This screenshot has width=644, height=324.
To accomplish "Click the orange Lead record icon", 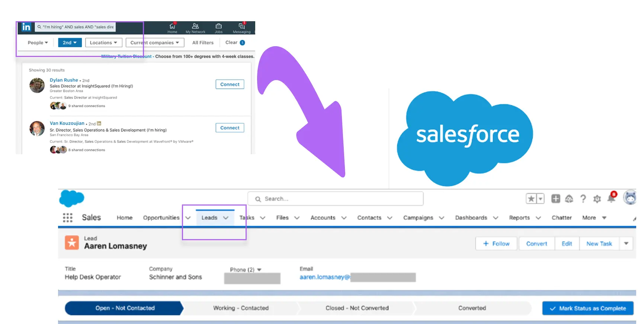I will (x=72, y=242).
